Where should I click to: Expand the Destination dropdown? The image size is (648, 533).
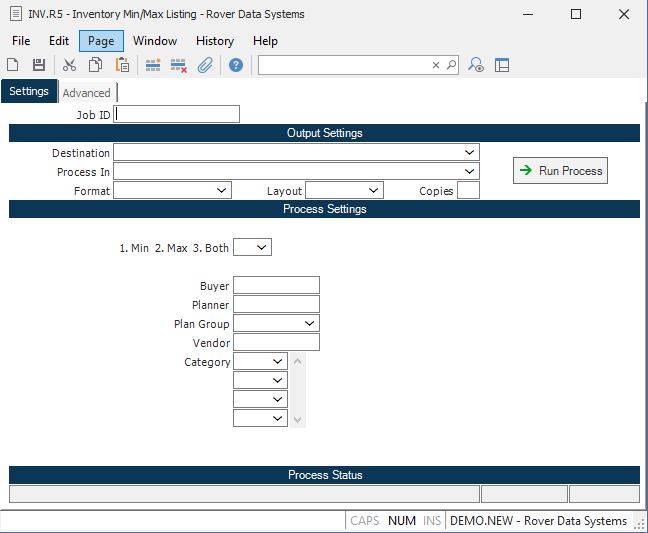470,153
